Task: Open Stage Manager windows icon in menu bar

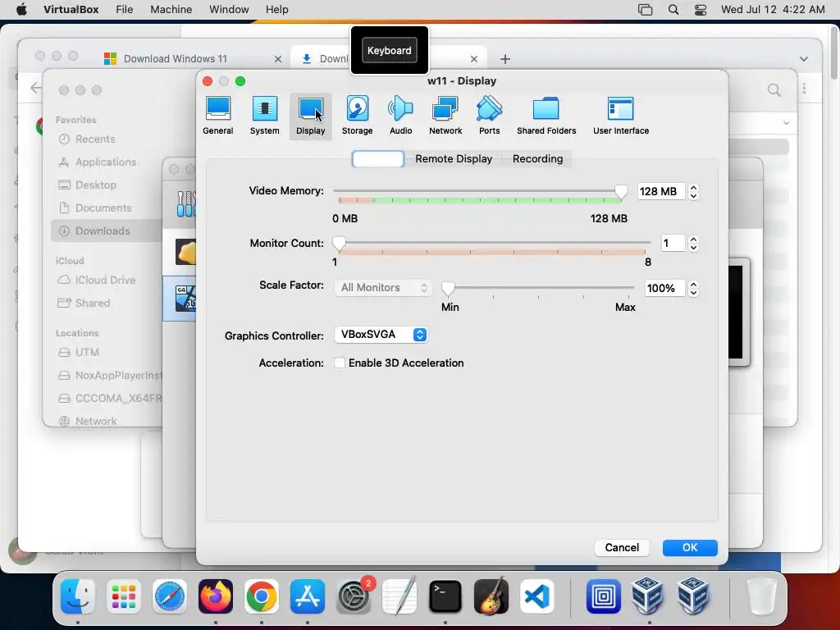Action: tap(645, 10)
